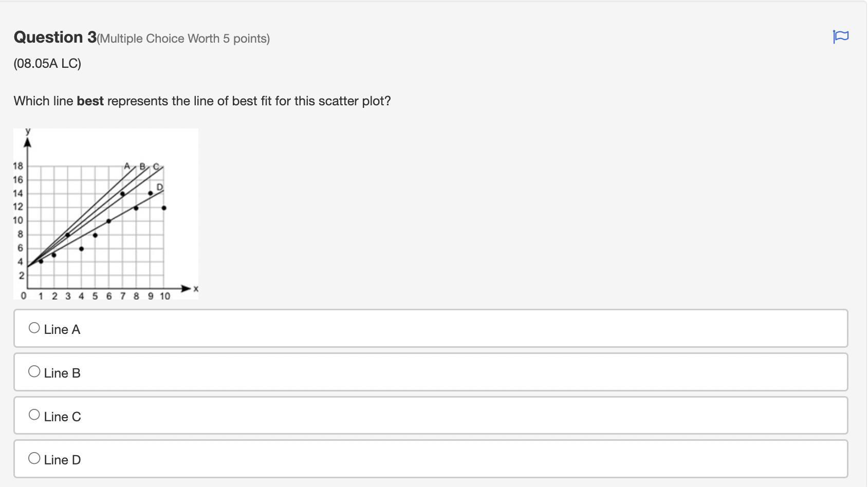The height and width of the screenshot is (487, 868).
Task: Click the y-axis label on the plot
Action: tap(28, 132)
